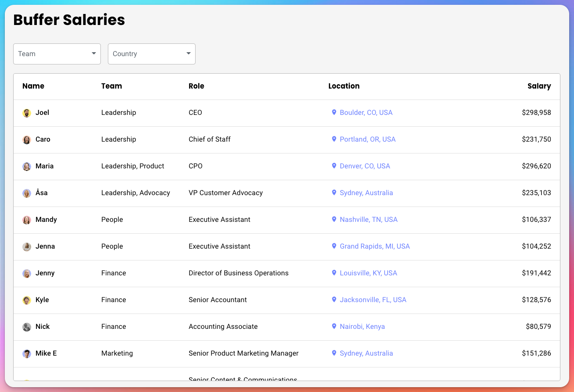
Task: Click Jenna's avatar icon
Action: click(27, 247)
